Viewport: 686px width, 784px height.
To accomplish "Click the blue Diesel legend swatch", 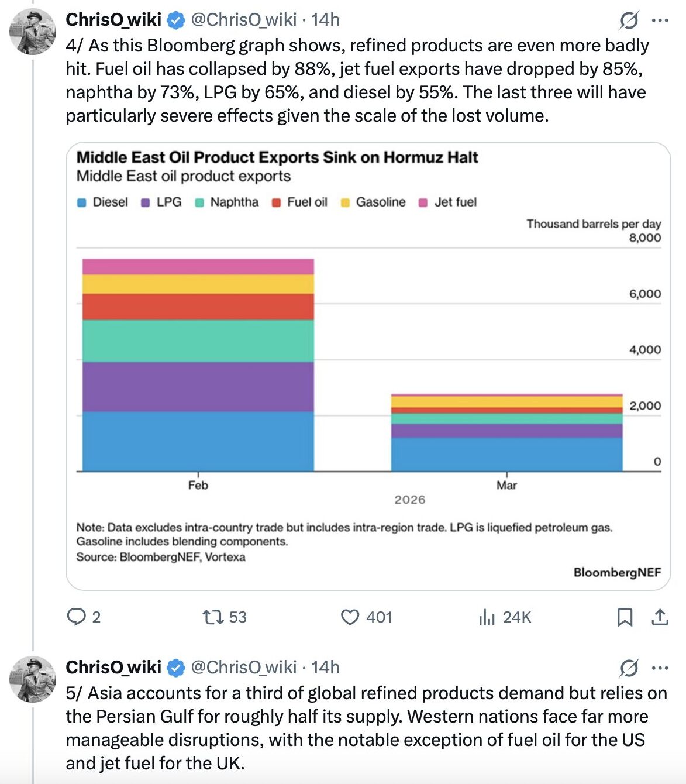I will tap(82, 202).
